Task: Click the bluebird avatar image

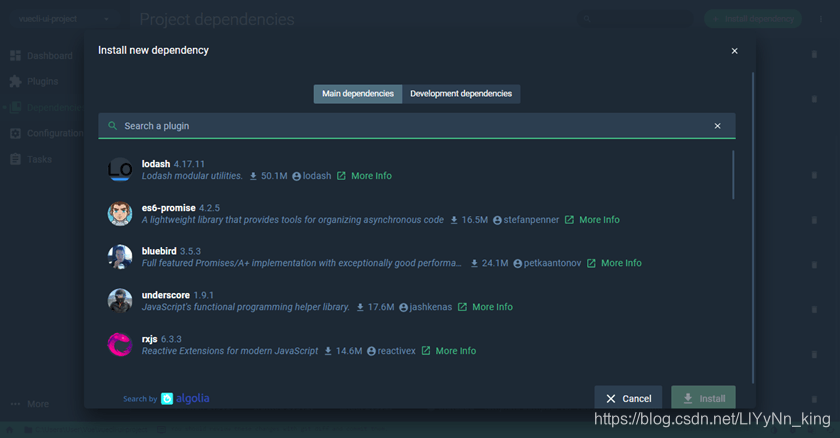Action: (x=120, y=257)
